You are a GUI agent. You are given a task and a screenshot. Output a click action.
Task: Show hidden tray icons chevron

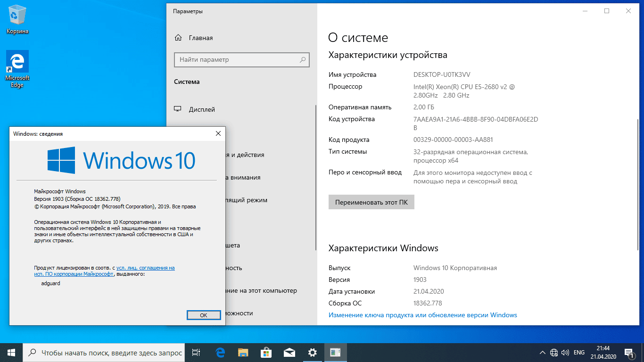click(x=542, y=352)
